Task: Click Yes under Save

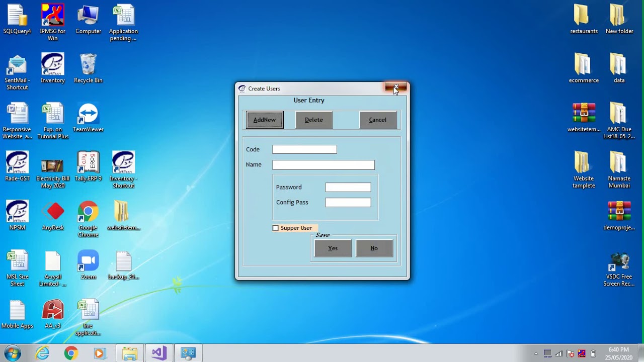Action: click(333, 248)
